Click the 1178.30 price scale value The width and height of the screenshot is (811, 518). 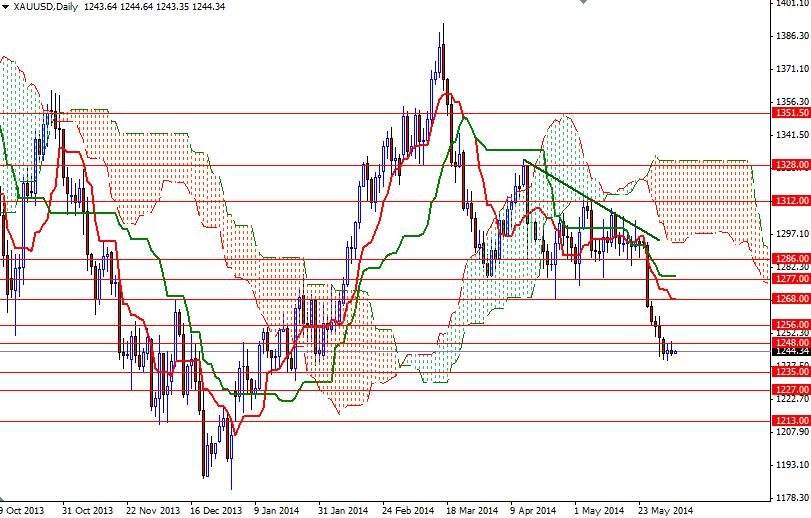tap(792, 497)
